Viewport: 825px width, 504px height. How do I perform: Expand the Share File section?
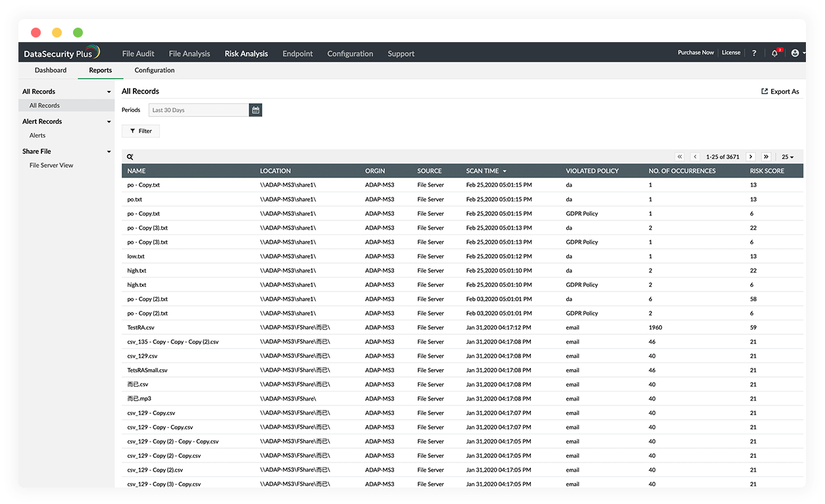(x=108, y=151)
